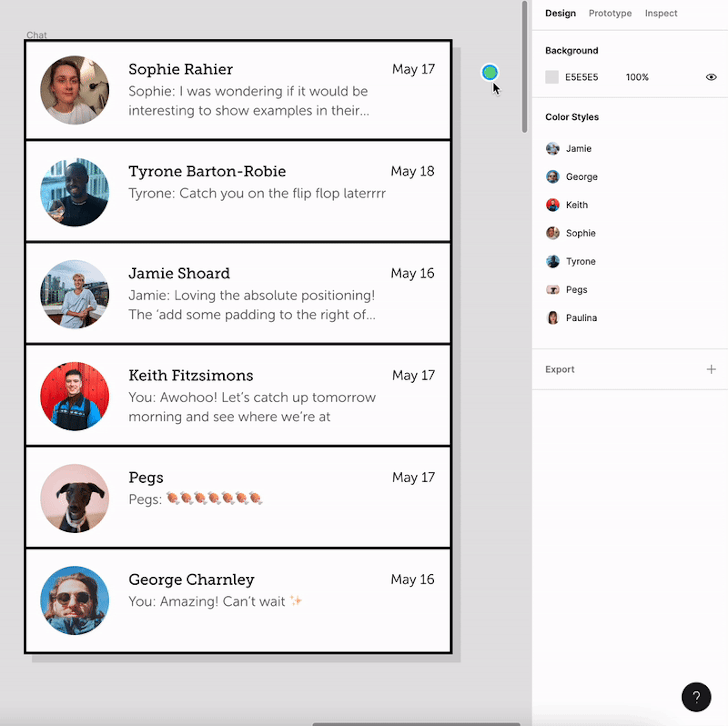The width and height of the screenshot is (728, 726).
Task: Add an export setting with plus icon
Action: coord(711,369)
